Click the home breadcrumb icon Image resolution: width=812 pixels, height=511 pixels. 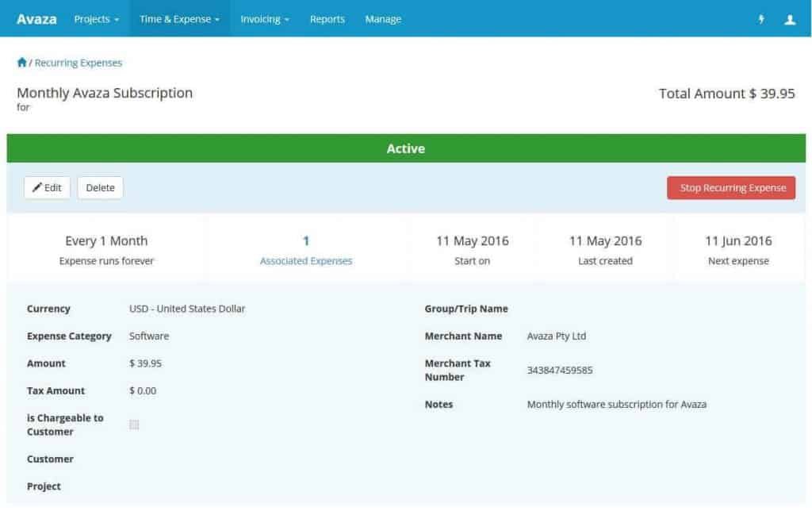click(21, 62)
